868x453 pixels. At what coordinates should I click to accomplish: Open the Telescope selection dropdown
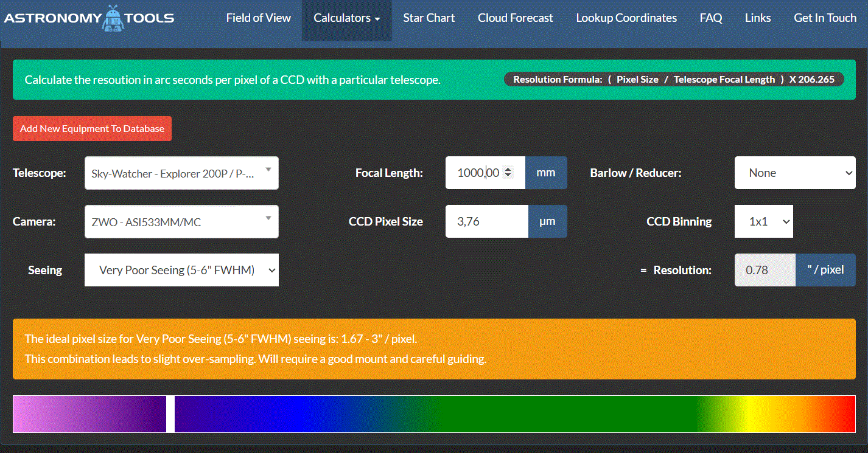181,173
